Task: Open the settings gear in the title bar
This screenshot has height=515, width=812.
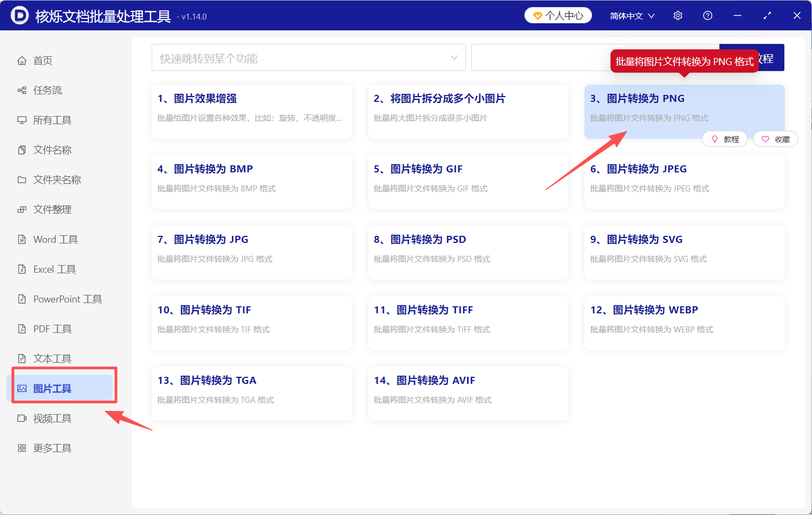Action: 678,15
